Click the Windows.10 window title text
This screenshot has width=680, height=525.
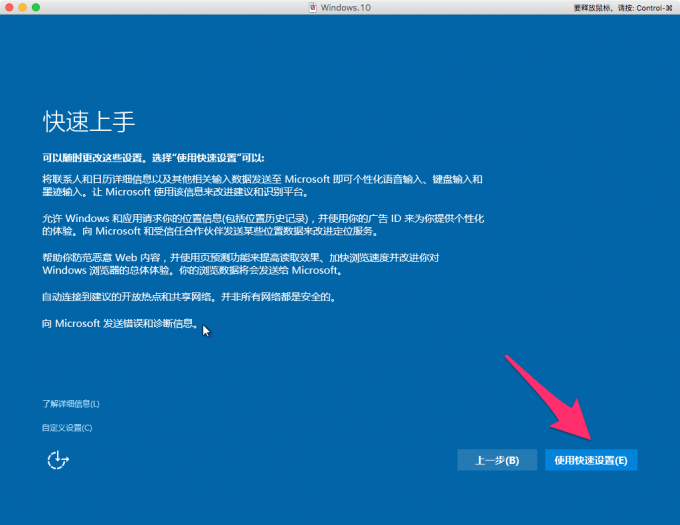point(346,7)
